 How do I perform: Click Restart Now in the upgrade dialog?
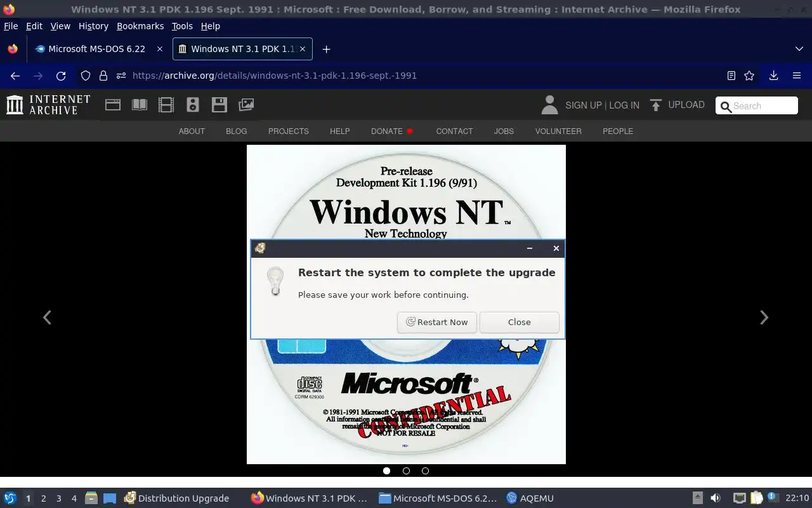pos(437,322)
